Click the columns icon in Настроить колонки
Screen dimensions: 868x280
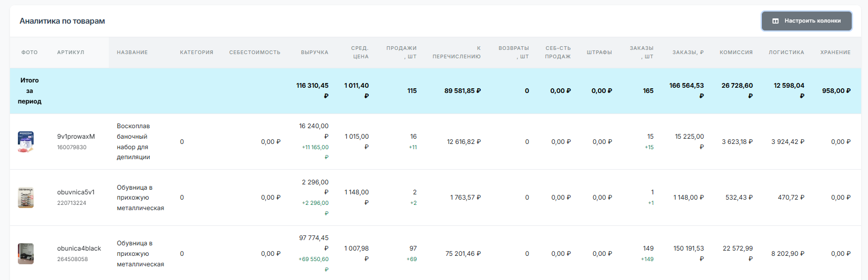click(775, 21)
